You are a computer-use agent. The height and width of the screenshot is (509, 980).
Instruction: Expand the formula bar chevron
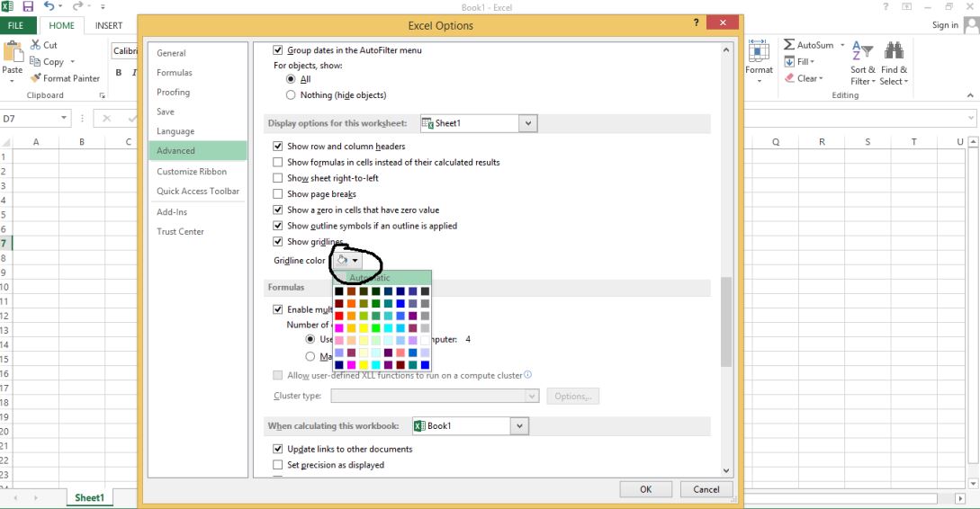[x=972, y=118]
